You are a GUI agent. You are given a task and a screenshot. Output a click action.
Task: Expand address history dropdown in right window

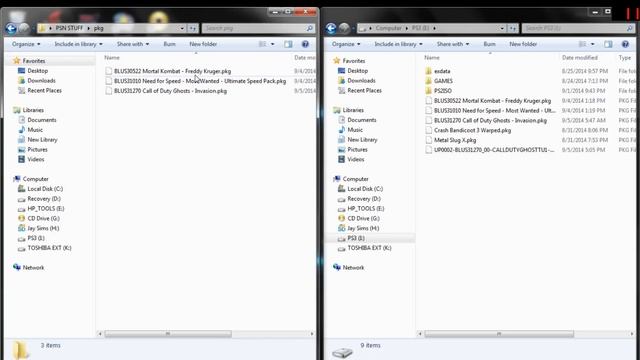(x=502, y=28)
